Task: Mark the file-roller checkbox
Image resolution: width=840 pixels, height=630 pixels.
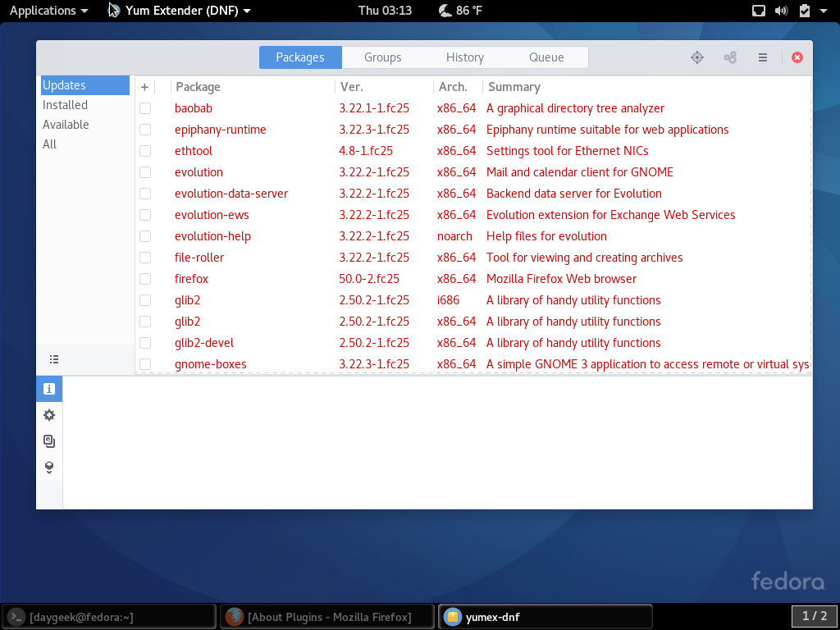Action: [145, 258]
